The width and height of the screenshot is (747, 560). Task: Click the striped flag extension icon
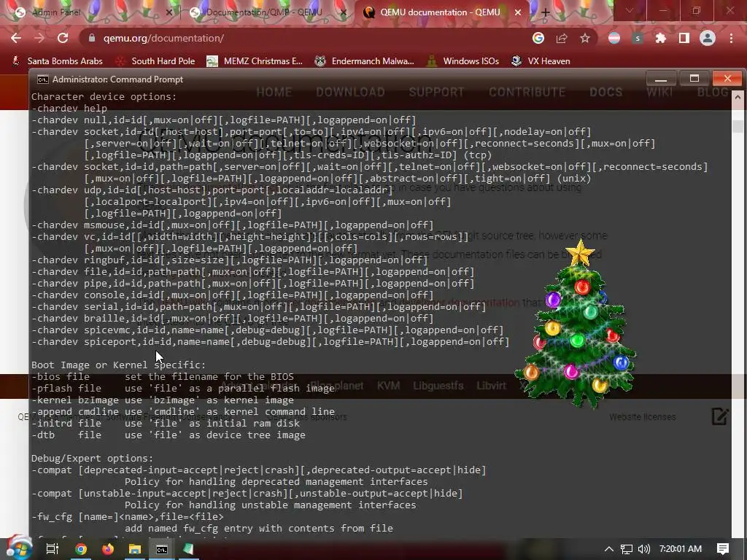click(614, 38)
